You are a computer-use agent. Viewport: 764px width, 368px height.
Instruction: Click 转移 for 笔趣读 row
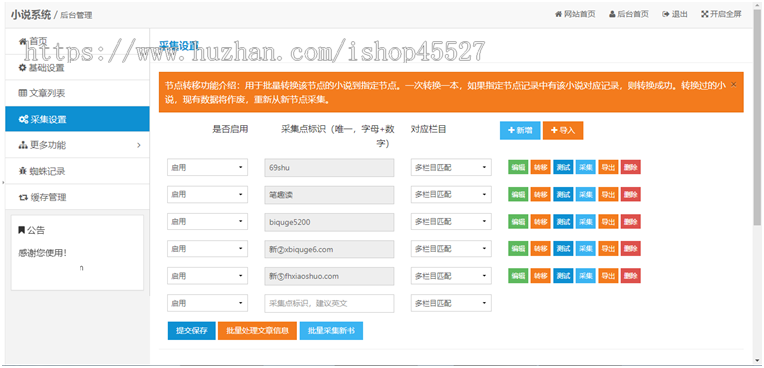tap(540, 194)
